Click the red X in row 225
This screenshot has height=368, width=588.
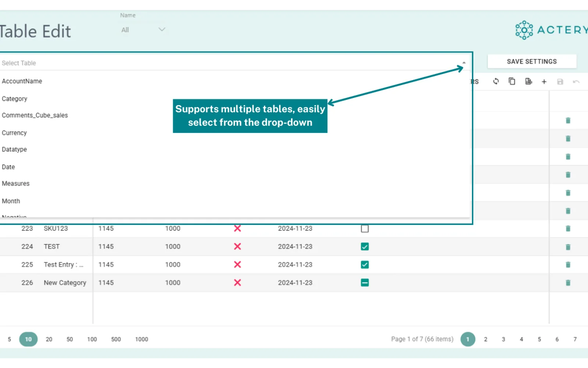click(x=237, y=265)
